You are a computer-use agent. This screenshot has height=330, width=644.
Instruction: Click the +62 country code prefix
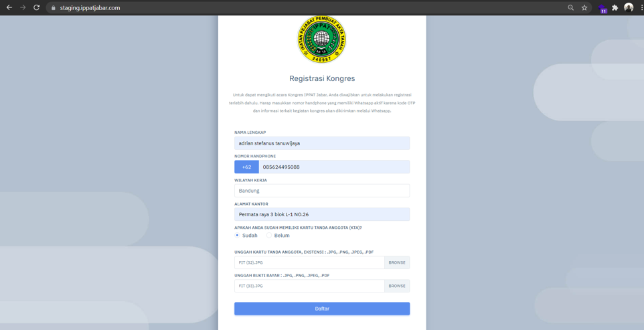coord(246,167)
